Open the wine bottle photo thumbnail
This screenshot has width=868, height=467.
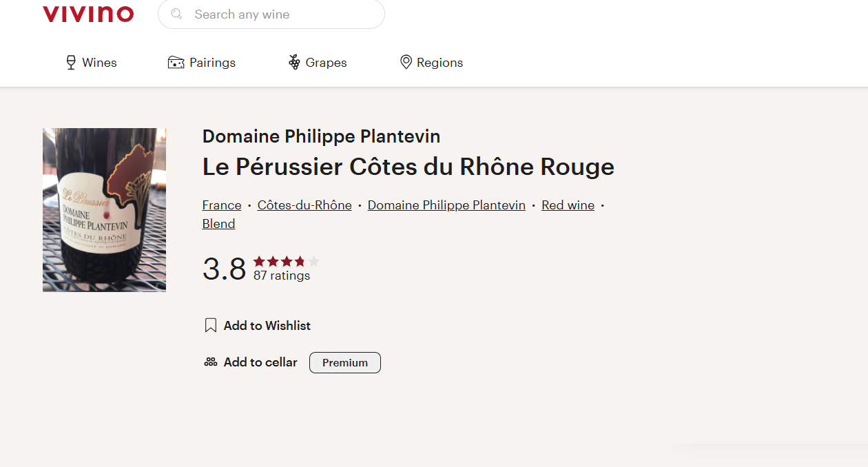(104, 209)
